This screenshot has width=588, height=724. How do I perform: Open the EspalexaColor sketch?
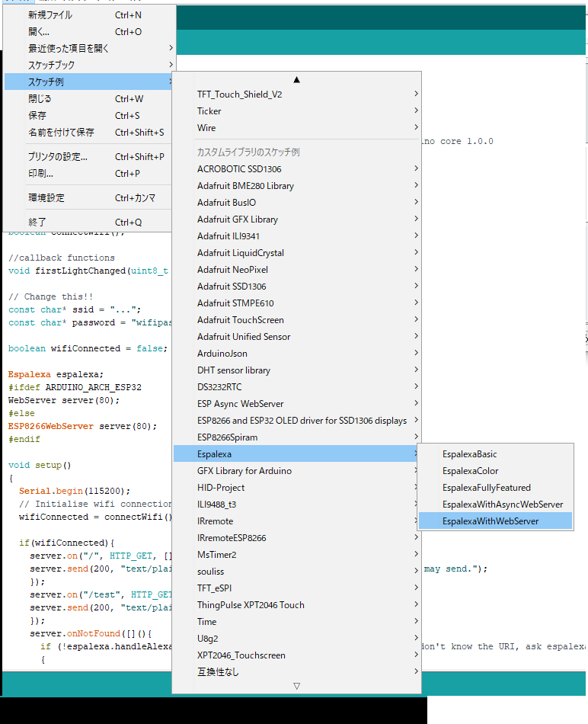point(495,471)
